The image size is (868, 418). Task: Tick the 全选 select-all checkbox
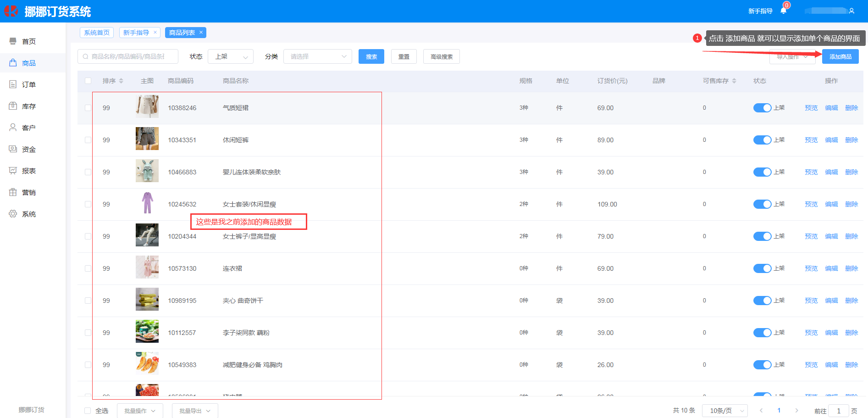[x=88, y=411]
